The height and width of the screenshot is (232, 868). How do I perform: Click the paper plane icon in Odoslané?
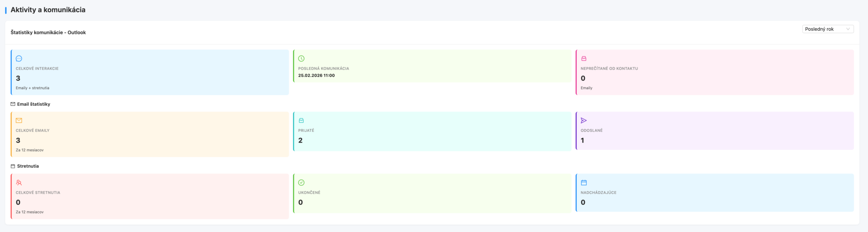coord(584,121)
